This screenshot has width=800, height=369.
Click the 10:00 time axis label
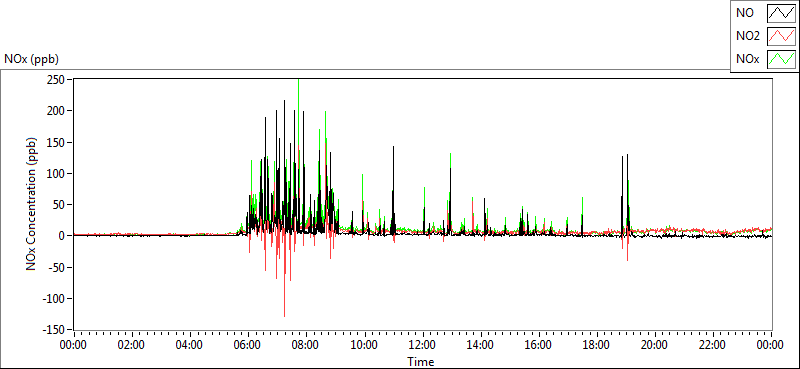pyautogui.click(x=364, y=345)
